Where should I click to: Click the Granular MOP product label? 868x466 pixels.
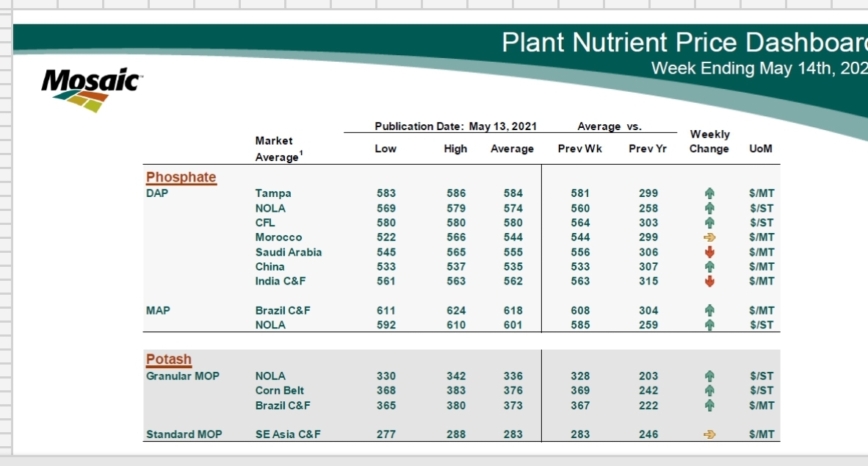pos(183,376)
